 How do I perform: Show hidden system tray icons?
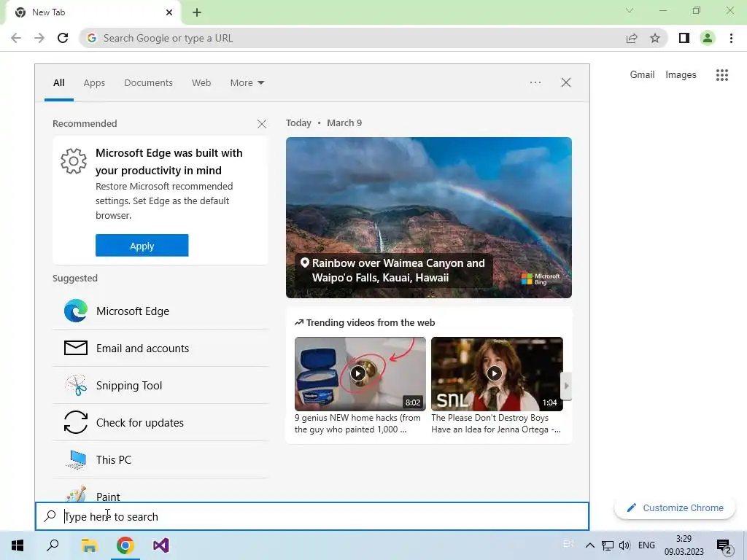pos(589,545)
